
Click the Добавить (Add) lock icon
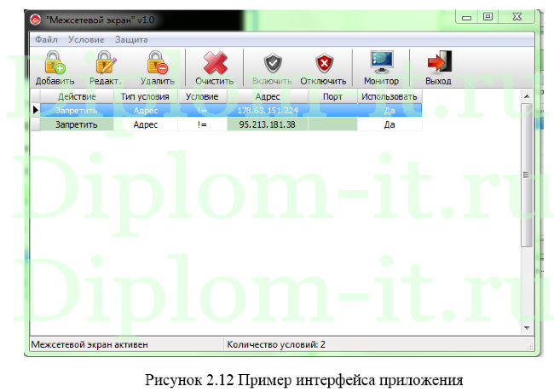(x=55, y=64)
